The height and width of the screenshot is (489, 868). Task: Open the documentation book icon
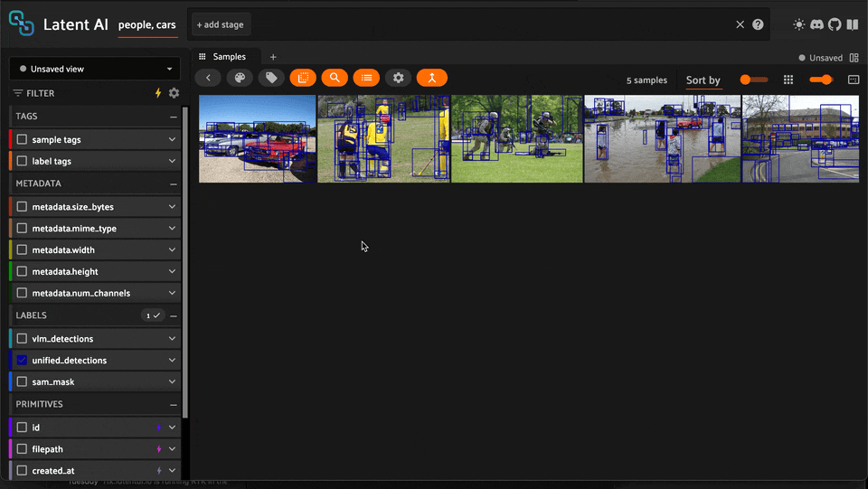coord(853,24)
